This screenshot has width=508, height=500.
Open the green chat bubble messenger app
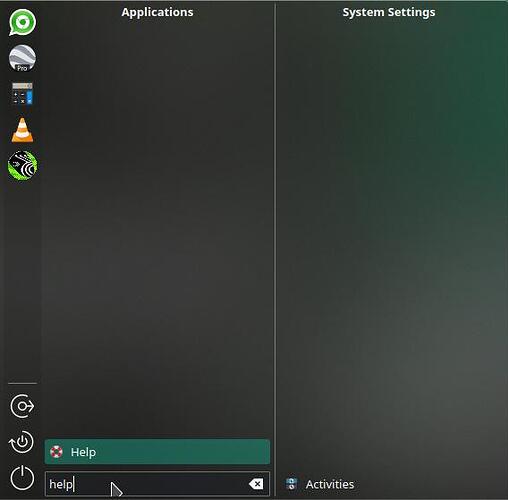[x=22, y=22]
